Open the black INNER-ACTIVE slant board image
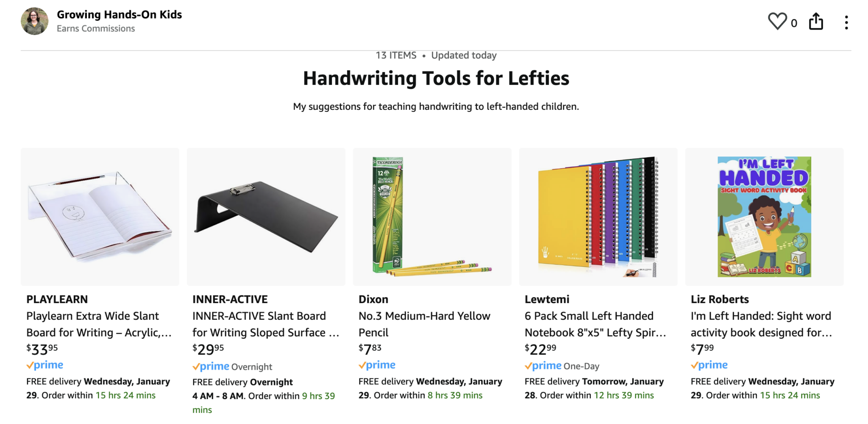The height and width of the screenshot is (424, 868). tap(266, 217)
